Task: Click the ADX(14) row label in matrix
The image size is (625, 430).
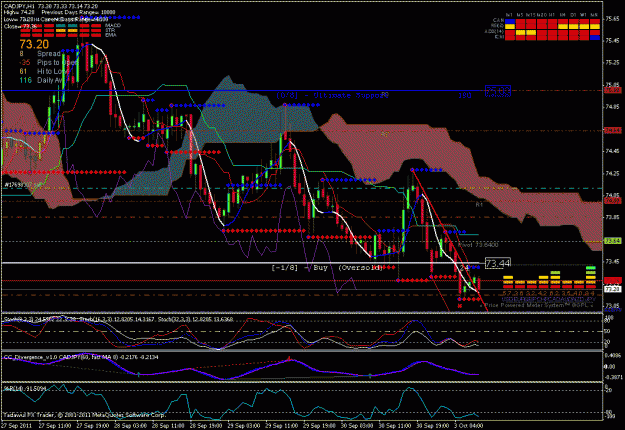Action: coord(494,31)
